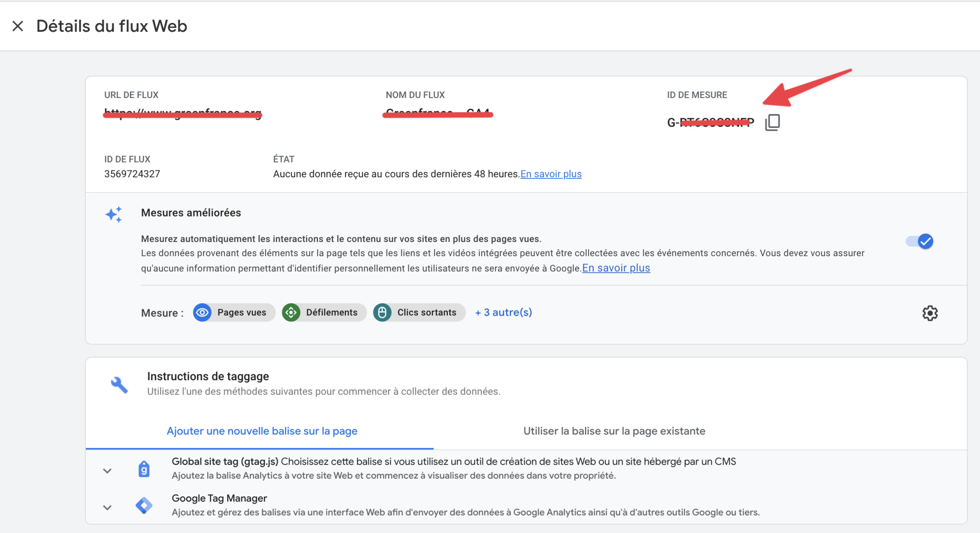Copy the measurement ID with the copy icon
Viewport: 980px width, 533px height.
(772, 122)
